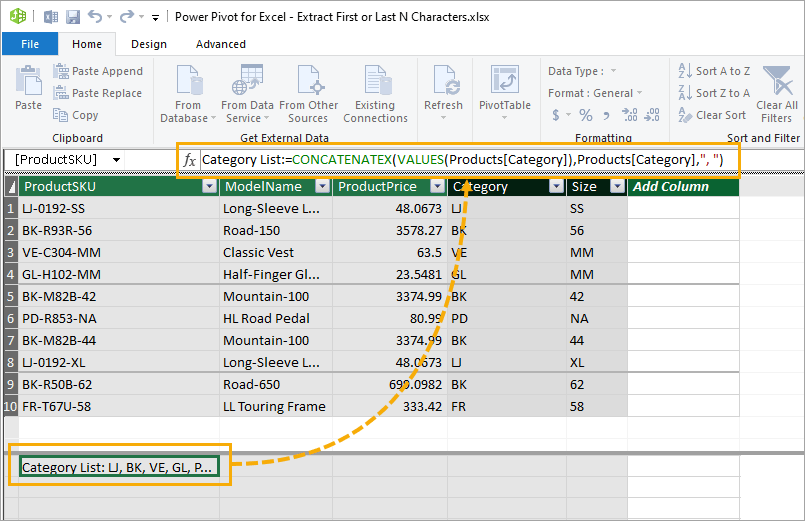
Task: Click the Undo arrow
Action: click(x=94, y=16)
